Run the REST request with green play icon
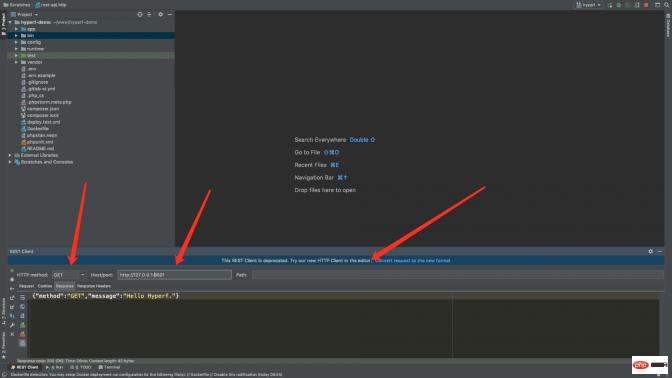This screenshot has width=672, height=378. coord(12,270)
